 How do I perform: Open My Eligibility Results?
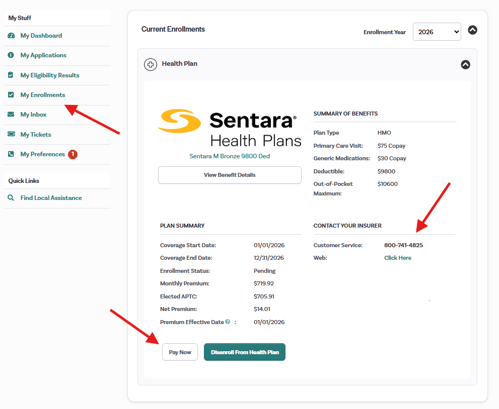pyautogui.click(x=50, y=75)
